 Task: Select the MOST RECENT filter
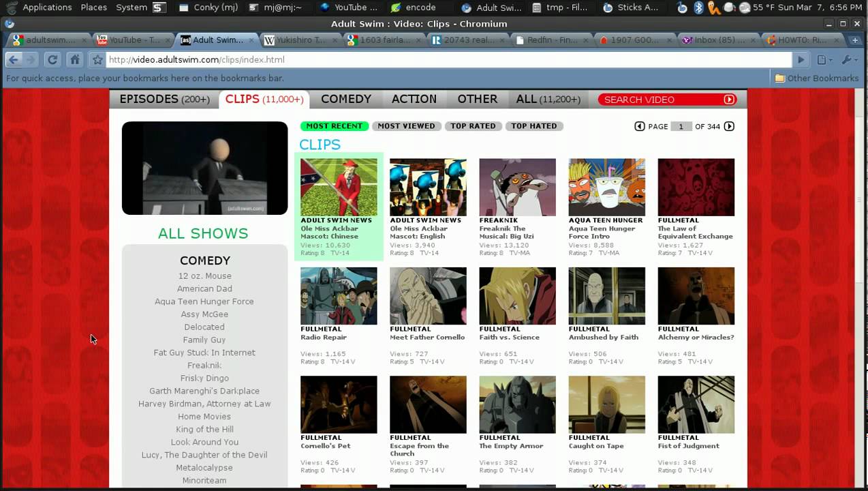[335, 126]
